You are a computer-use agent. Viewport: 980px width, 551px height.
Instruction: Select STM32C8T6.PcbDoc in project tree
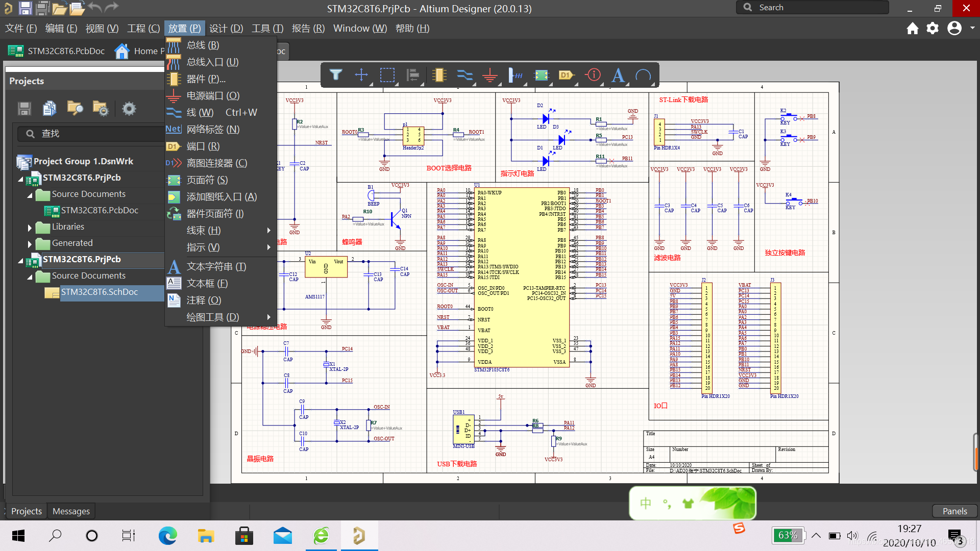(x=100, y=211)
